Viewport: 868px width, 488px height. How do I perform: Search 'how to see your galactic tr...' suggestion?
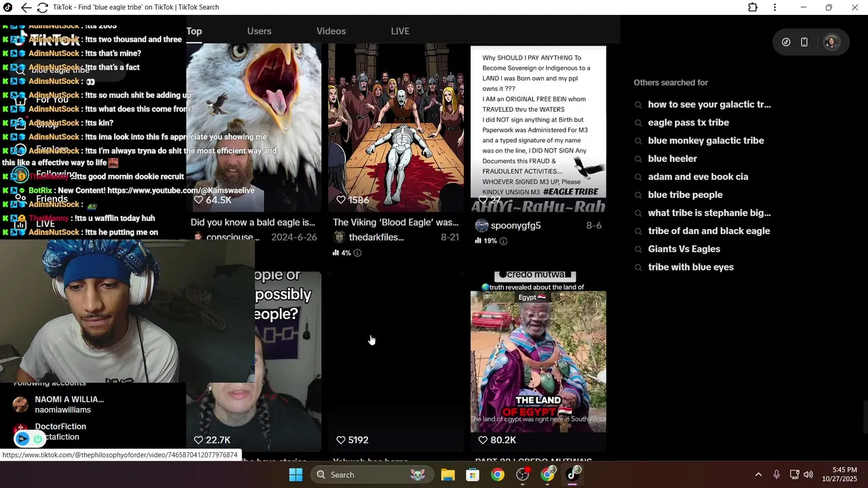[709, 104]
